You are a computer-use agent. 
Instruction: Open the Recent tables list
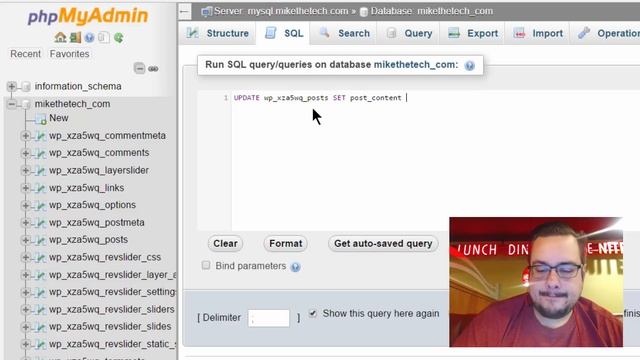pos(25,54)
